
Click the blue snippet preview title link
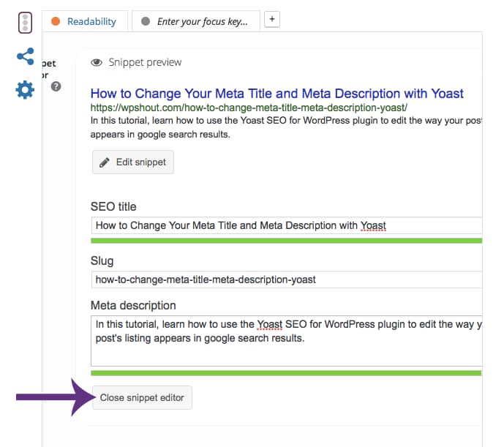277,94
